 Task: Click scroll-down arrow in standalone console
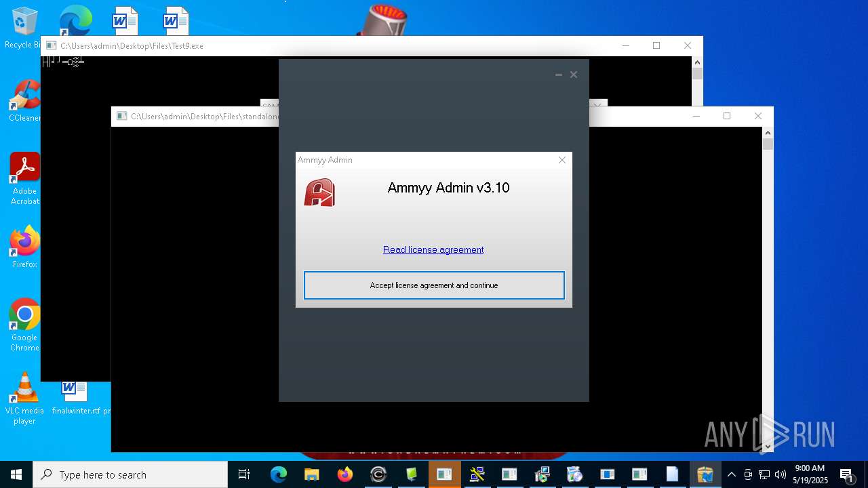point(768,447)
